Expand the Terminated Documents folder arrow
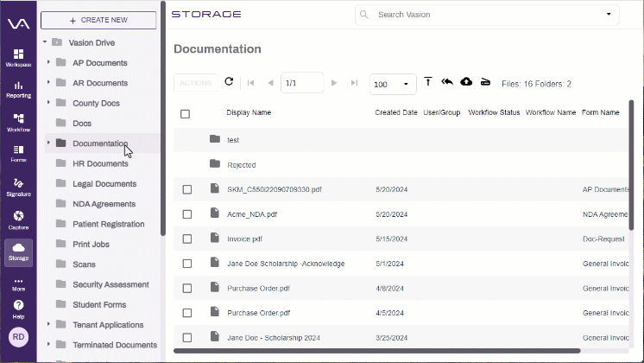644x363 pixels. pos(48,344)
